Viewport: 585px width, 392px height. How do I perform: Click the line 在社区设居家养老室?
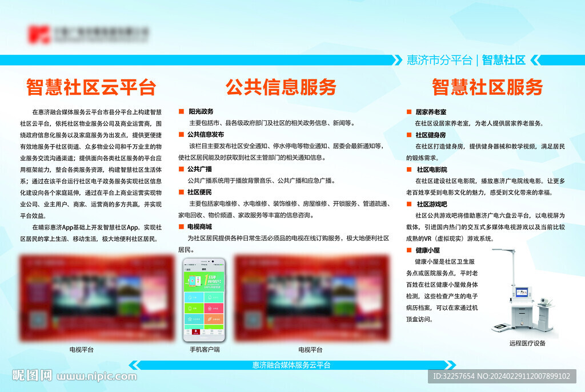[480, 123]
